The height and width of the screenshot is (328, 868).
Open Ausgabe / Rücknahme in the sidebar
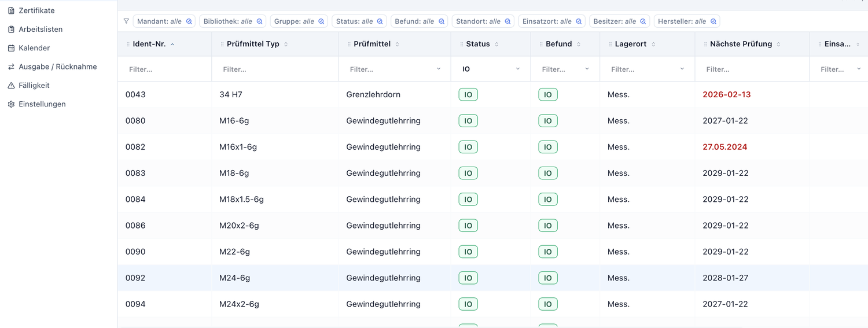pyautogui.click(x=58, y=67)
